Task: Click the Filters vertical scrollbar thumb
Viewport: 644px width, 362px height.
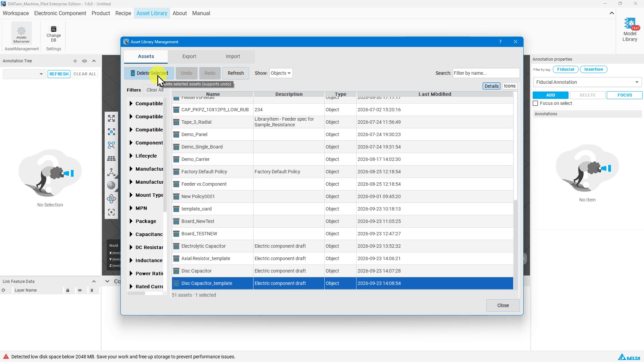Action: pyautogui.click(x=165, y=155)
